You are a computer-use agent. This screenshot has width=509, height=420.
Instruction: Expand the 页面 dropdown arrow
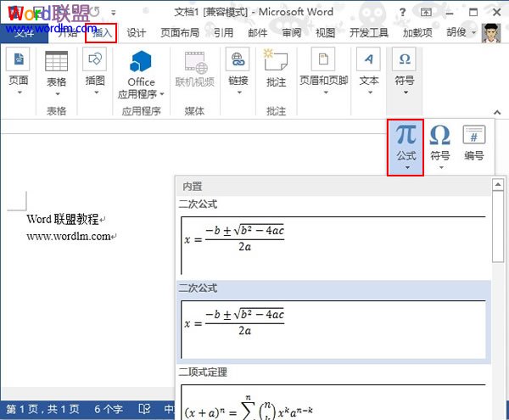point(20,92)
